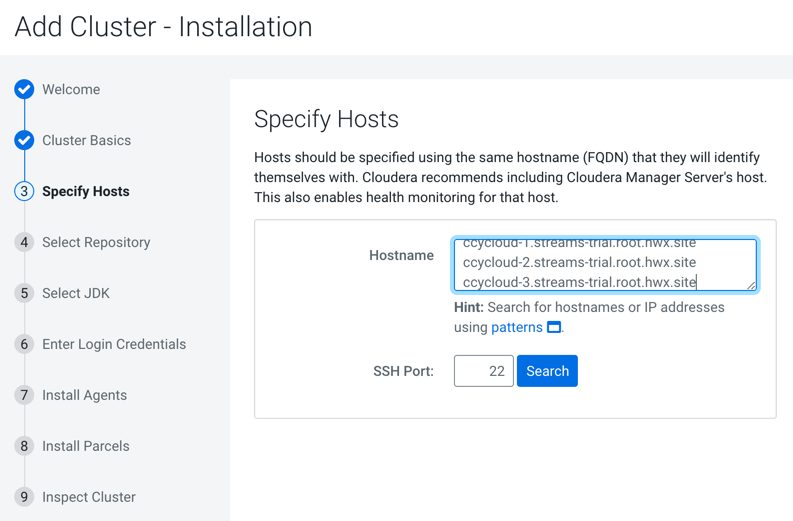Go to the Welcome step
793x521 pixels.
tap(71, 89)
